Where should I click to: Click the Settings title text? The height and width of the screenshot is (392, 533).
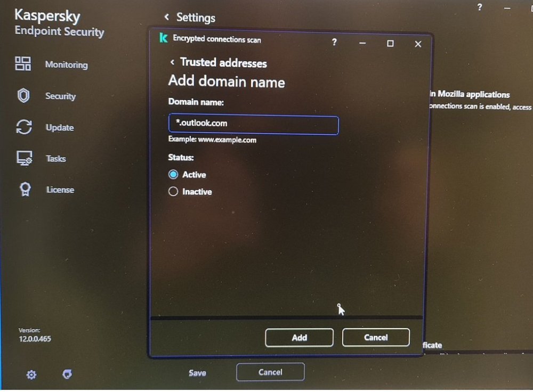click(x=196, y=18)
